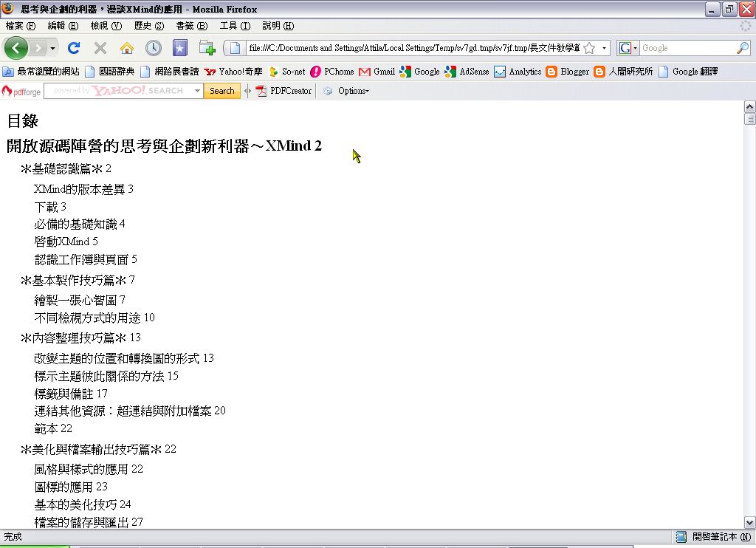Open the Options dropdown in pdfforge toolbar
This screenshot has height=548, width=756.
click(x=346, y=91)
